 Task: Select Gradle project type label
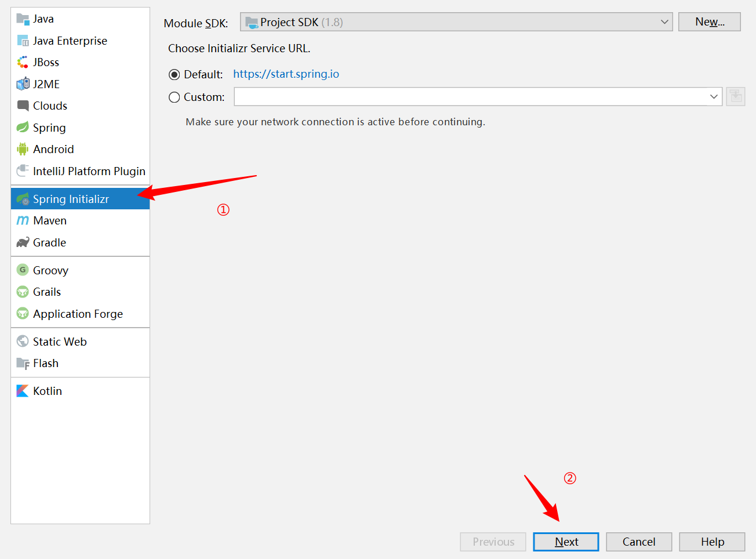click(49, 242)
